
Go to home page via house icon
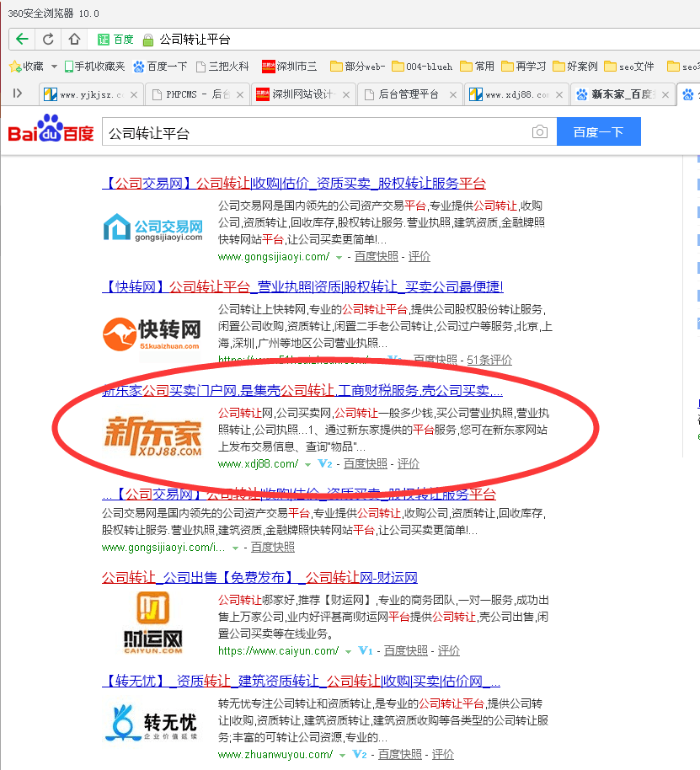[74, 39]
